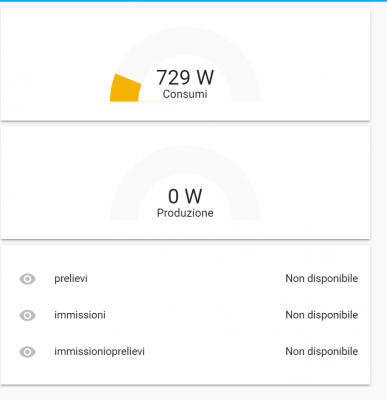Click the Produzione gauge label

point(185,213)
